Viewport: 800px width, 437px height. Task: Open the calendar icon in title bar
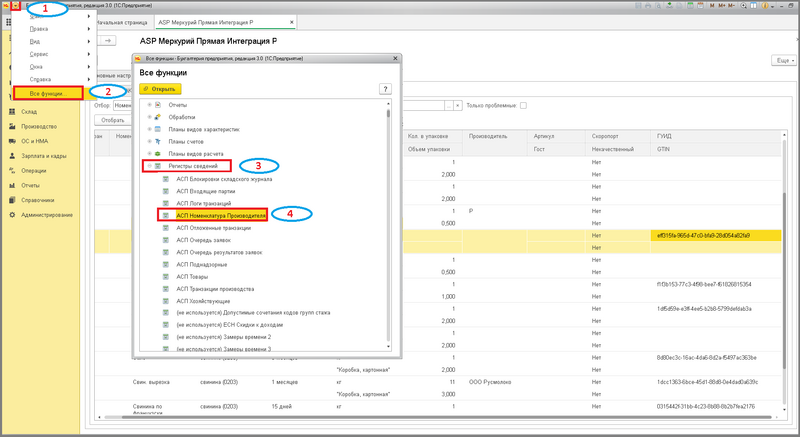(x=701, y=6)
